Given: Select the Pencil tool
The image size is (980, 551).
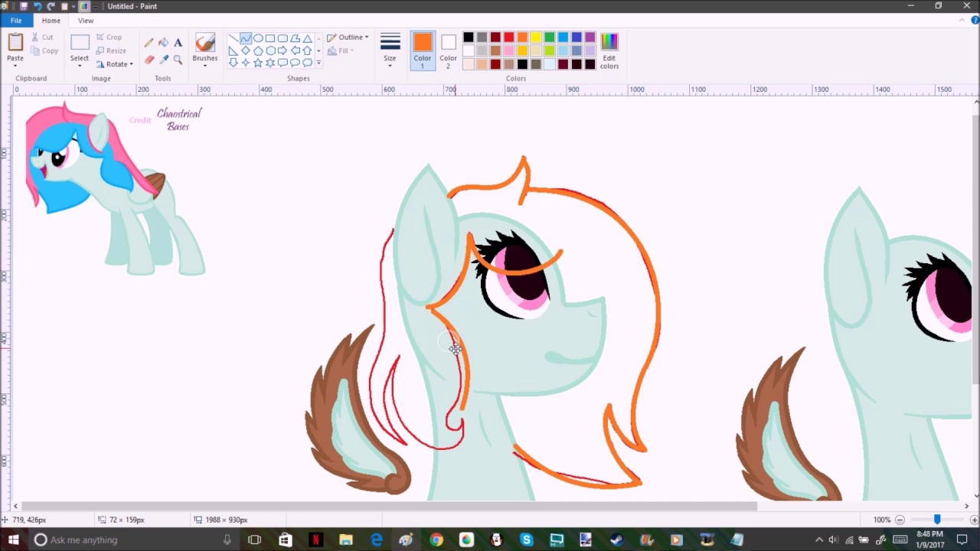Looking at the screenshot, I should coord(149,43).
